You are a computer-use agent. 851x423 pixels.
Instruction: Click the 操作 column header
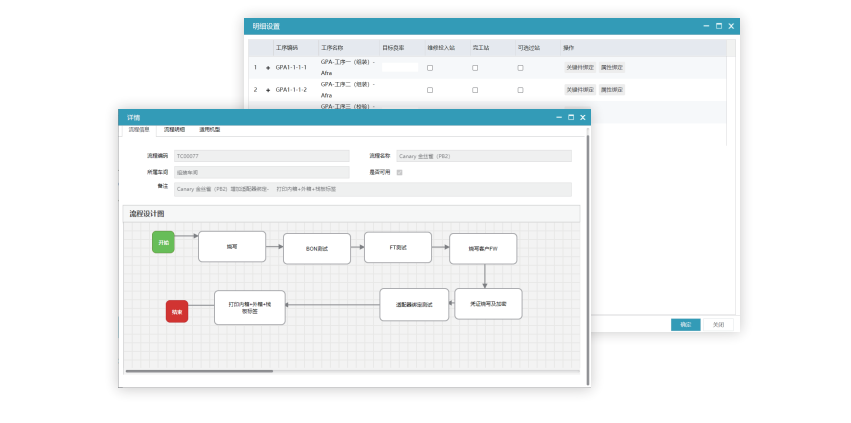(x=569, y=48)
